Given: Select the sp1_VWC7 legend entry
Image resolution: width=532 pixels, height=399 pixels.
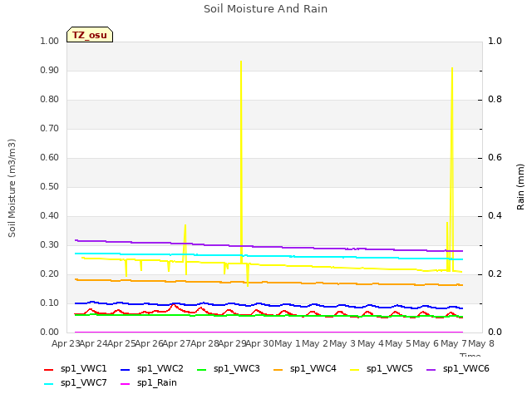Looking at the screenshot, I should coord(76,383).
